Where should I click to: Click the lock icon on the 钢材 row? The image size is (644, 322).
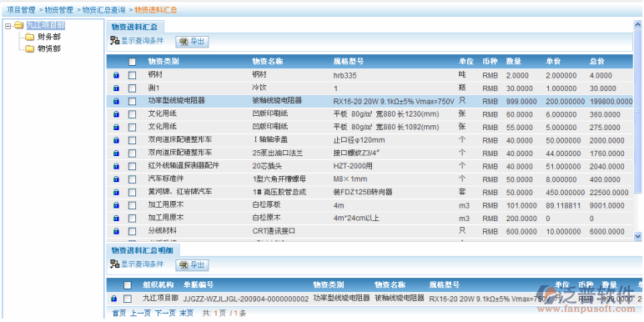[116, 76]
